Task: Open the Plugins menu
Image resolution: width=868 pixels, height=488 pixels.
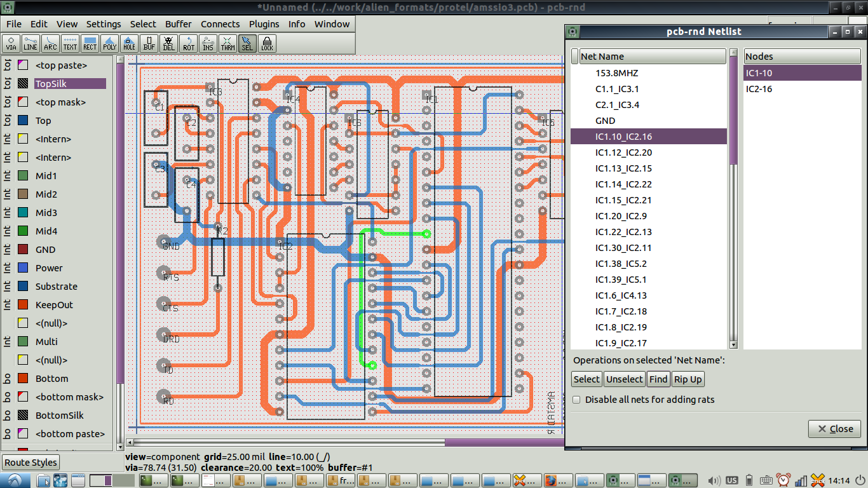Action: coord(264,24)
